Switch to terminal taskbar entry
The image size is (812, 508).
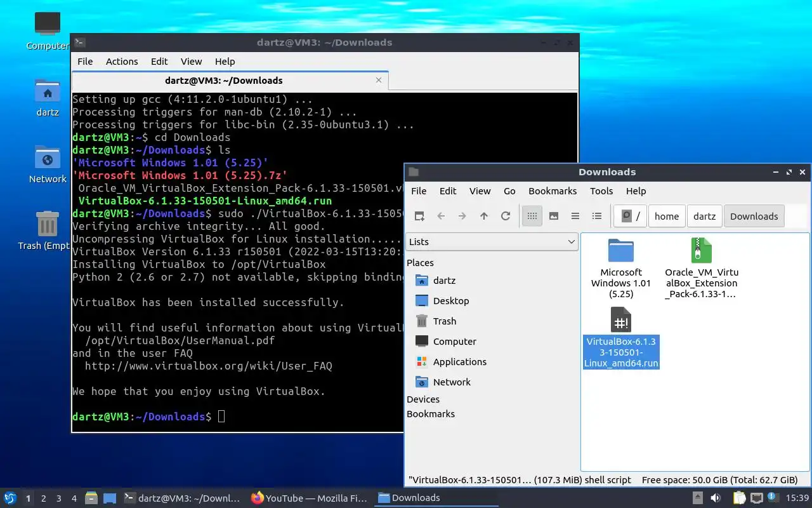coord(183,498)
